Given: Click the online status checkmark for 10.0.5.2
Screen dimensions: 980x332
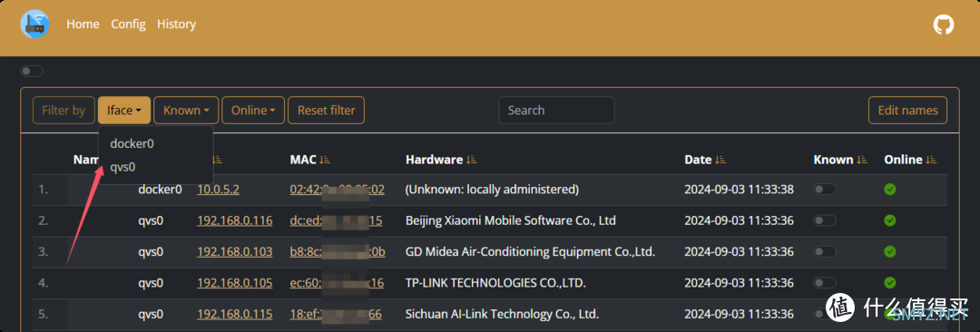Looking at the screenshot, I should [x=890, y=189].
